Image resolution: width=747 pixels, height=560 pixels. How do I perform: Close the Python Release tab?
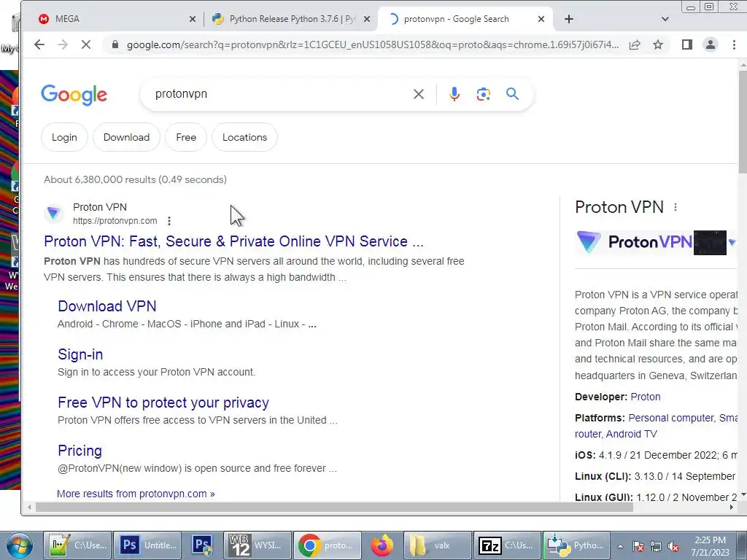click(x=367, y=19)
